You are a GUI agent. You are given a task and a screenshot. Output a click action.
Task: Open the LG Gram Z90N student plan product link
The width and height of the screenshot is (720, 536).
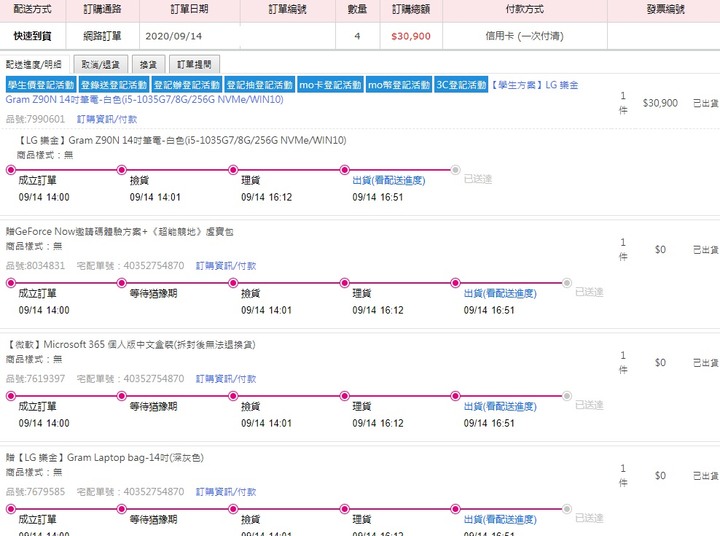coord(145,99)
